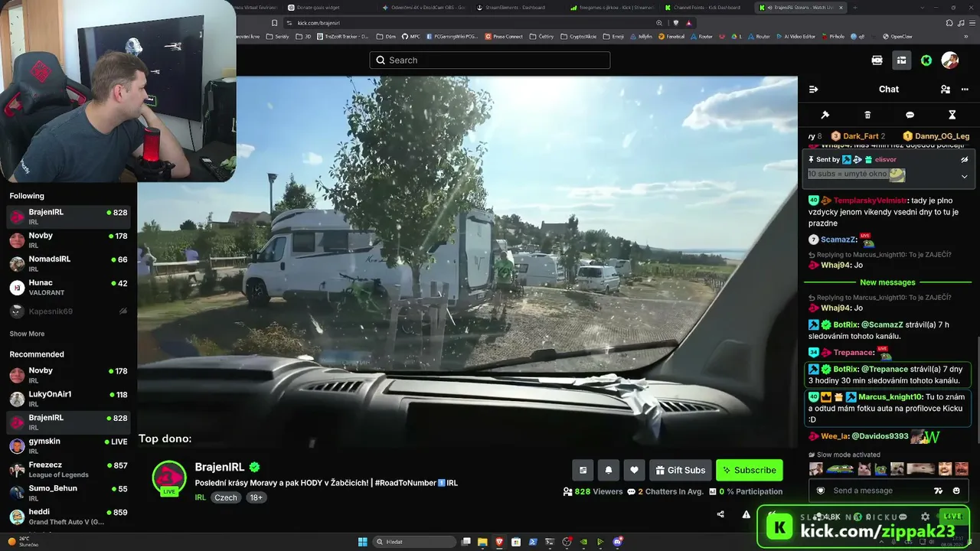Open NomadsIRL channel in Following list
This screenshot has width=980, height=551.
pos(68,264)
